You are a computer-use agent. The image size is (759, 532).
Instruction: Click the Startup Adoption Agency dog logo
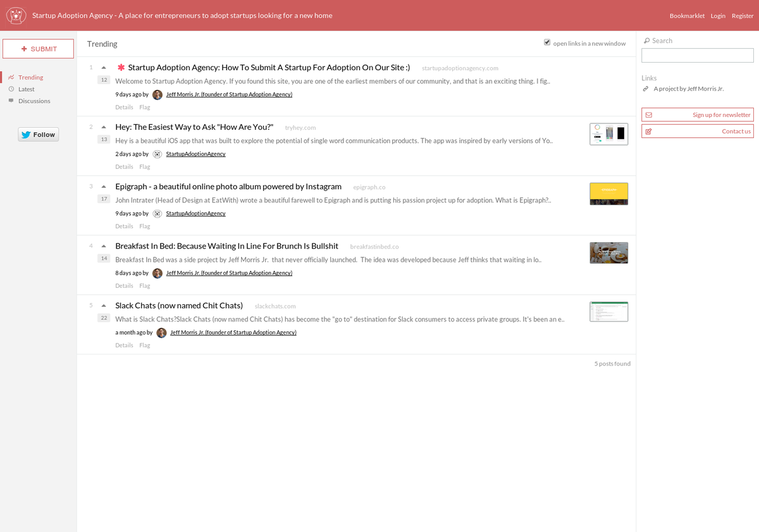pos(16,15)
